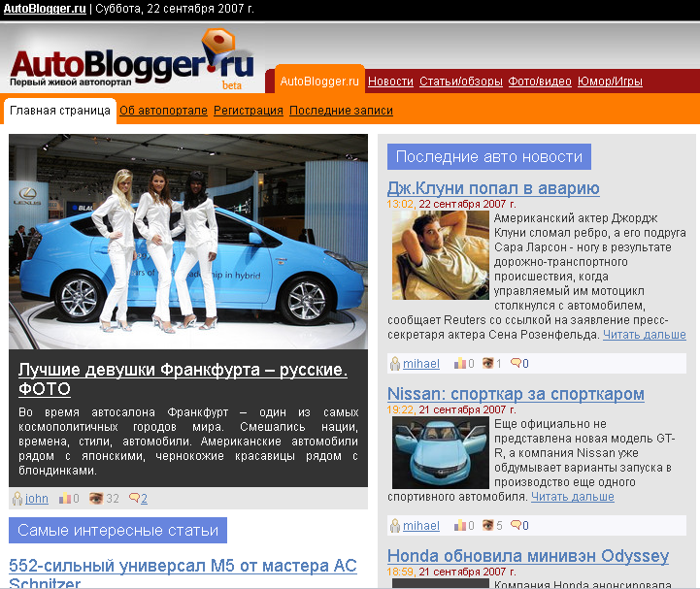
Task: Click date text Суббота, 22 сентября 2007 г.
Action: [x=175, y=9]
